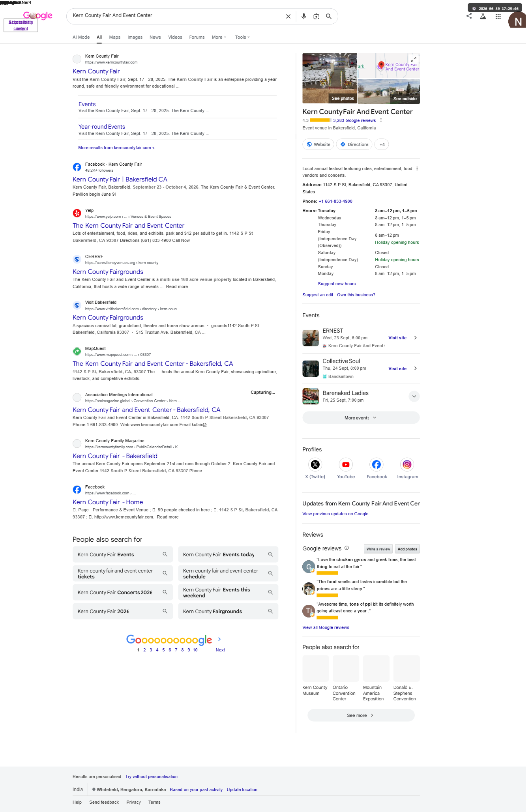This screenshot has width=532, height=812.
Task: Open View all Google reviews
Action: coord(326,627)
